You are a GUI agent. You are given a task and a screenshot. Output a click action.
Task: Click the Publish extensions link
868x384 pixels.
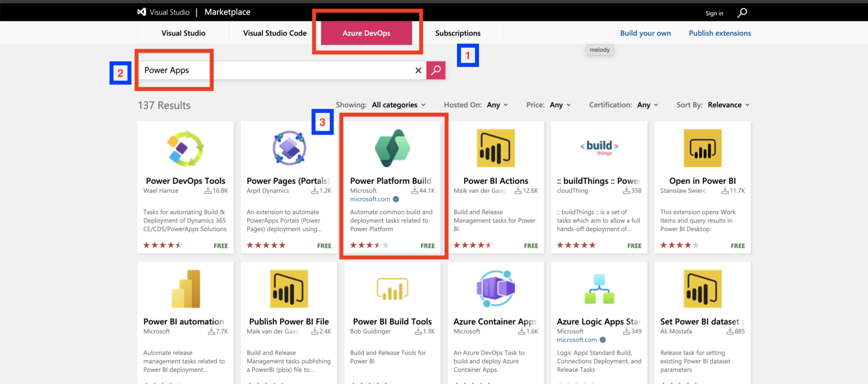click(720, 33)
